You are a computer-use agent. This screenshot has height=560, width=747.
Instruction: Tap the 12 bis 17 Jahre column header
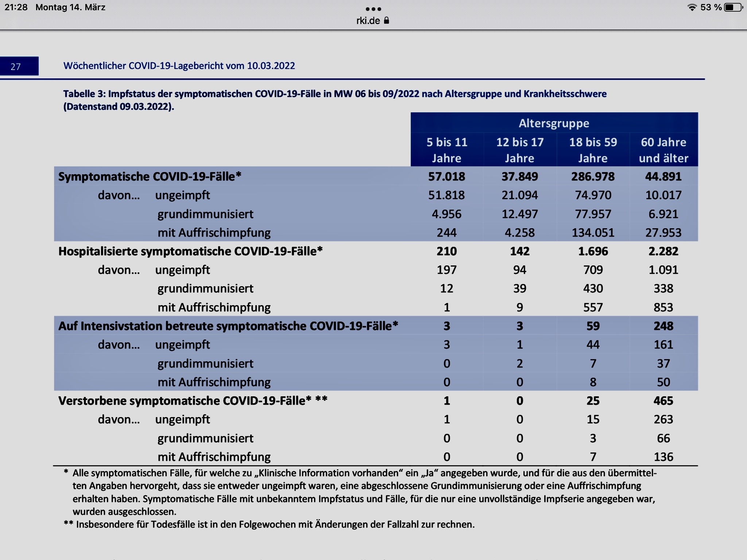(x=520, y=150)
